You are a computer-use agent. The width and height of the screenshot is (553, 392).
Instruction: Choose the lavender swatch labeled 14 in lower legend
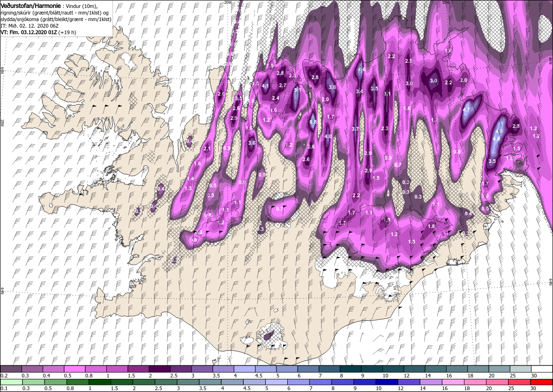(431, 382)
